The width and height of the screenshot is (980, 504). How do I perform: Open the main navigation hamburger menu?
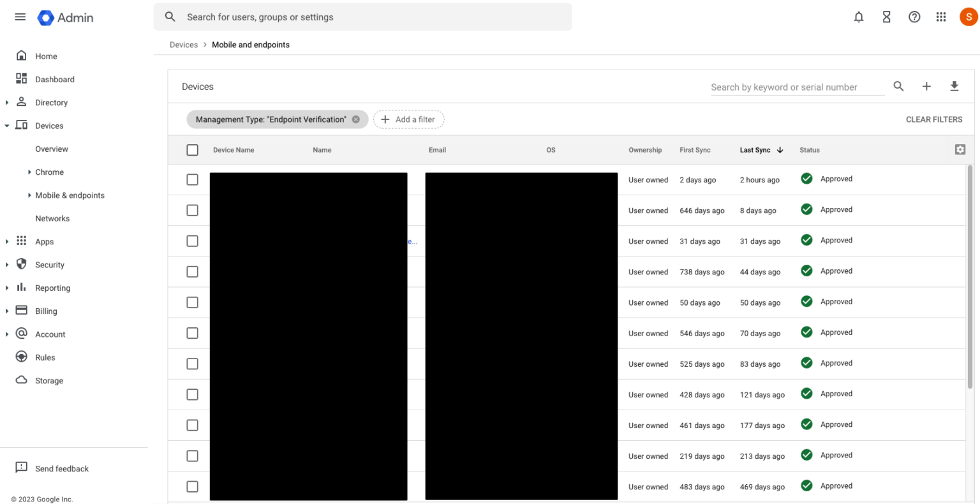[20, 17]
